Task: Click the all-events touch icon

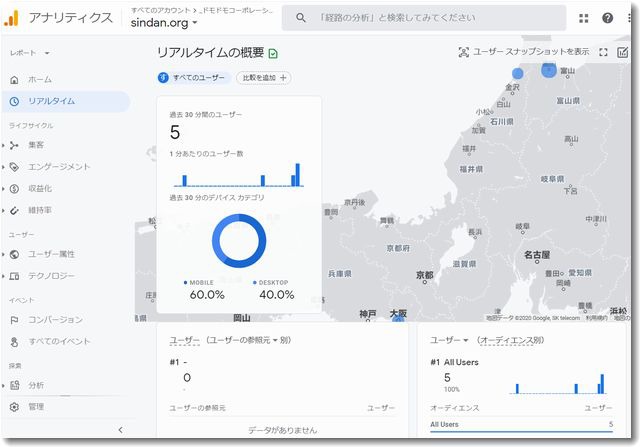Action: pyautogui.click(x=14, y=342)
